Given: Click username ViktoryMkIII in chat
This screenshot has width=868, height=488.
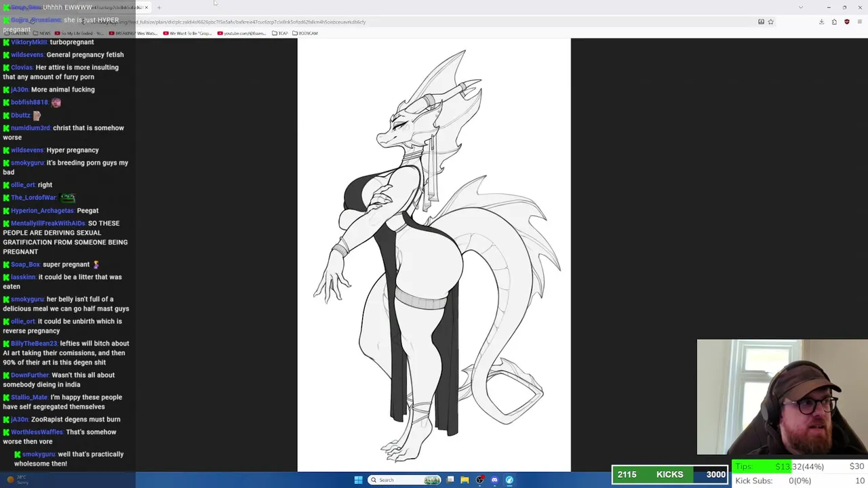Looking at the screenshot, I should [29, 42].
